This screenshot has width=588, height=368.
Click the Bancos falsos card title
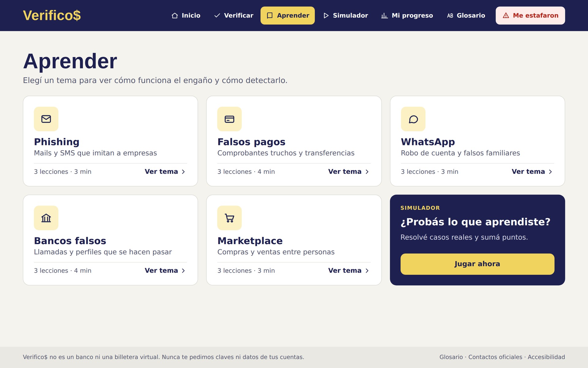coord(70,241)
